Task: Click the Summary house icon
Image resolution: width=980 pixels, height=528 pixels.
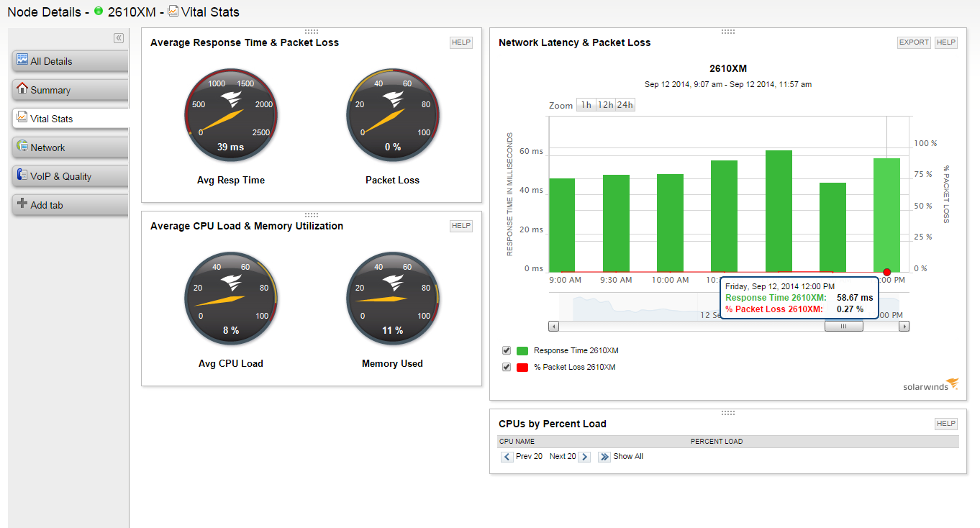Action: tap(22, 88)
